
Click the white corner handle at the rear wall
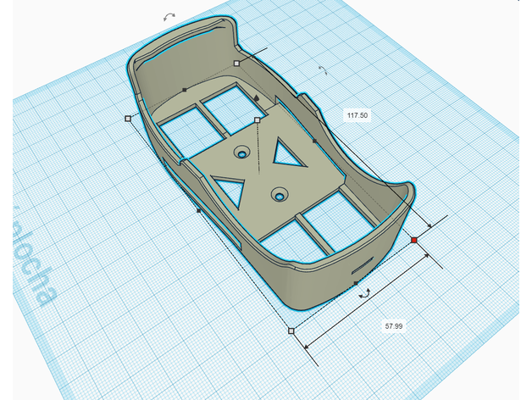tap(236, 64)
